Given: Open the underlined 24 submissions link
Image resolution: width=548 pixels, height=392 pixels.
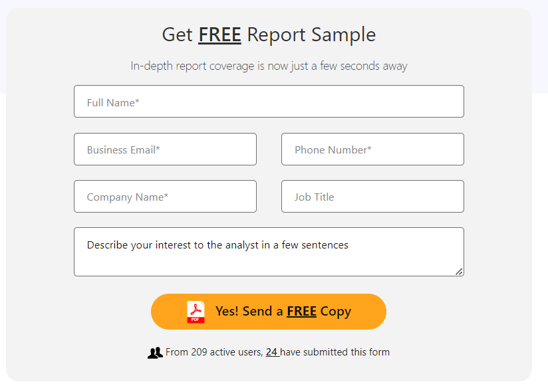Looking at the screenshot, I should (x=272, y=352).
